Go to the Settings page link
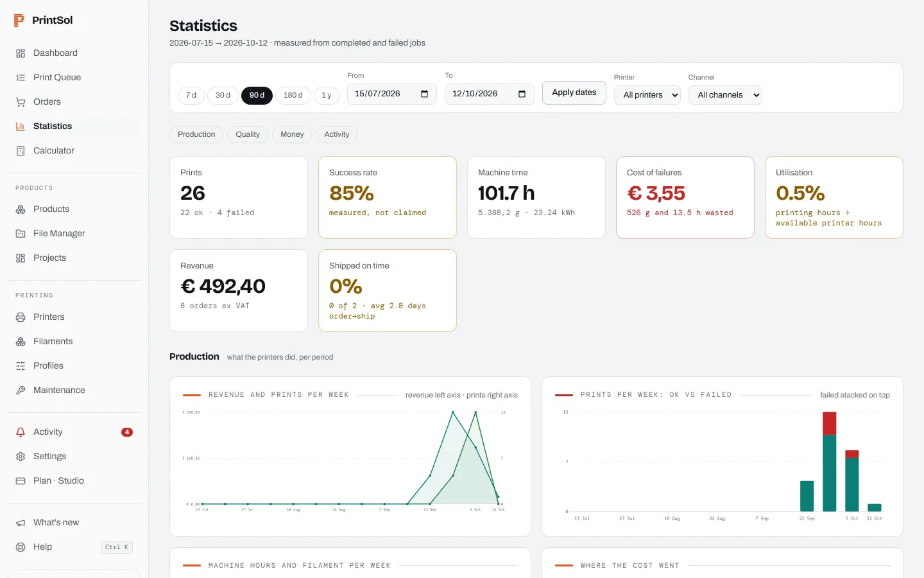 [x=74, y=457]
